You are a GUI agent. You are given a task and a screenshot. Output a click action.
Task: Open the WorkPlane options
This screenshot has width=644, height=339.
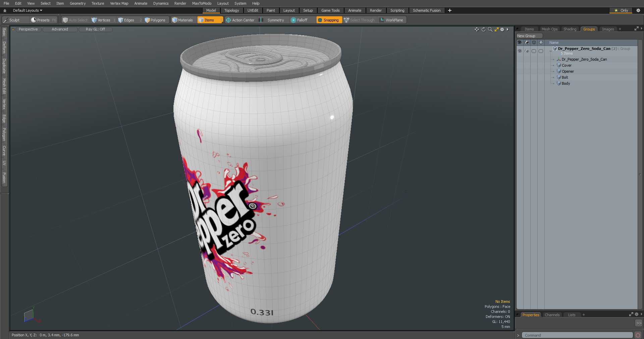click(391, 20)
